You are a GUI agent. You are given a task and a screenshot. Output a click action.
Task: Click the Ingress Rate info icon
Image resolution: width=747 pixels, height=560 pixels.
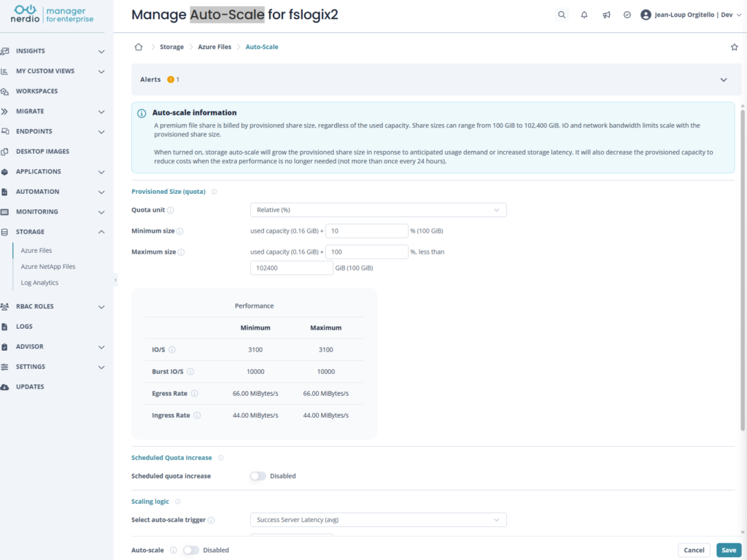197,415
